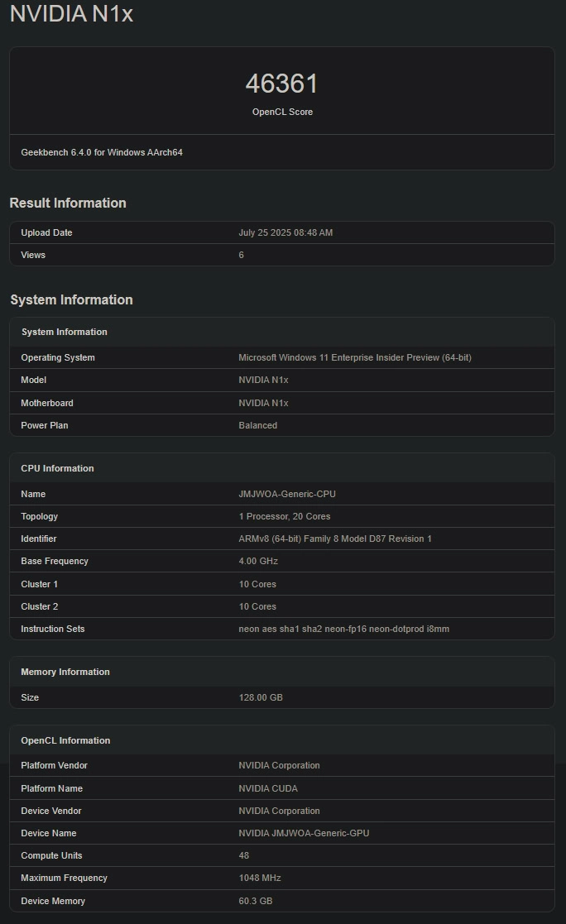Click the OpenCL Score label
Viewport: 566px width, 924px height.
pyautogui.click(x=282, y=112)
